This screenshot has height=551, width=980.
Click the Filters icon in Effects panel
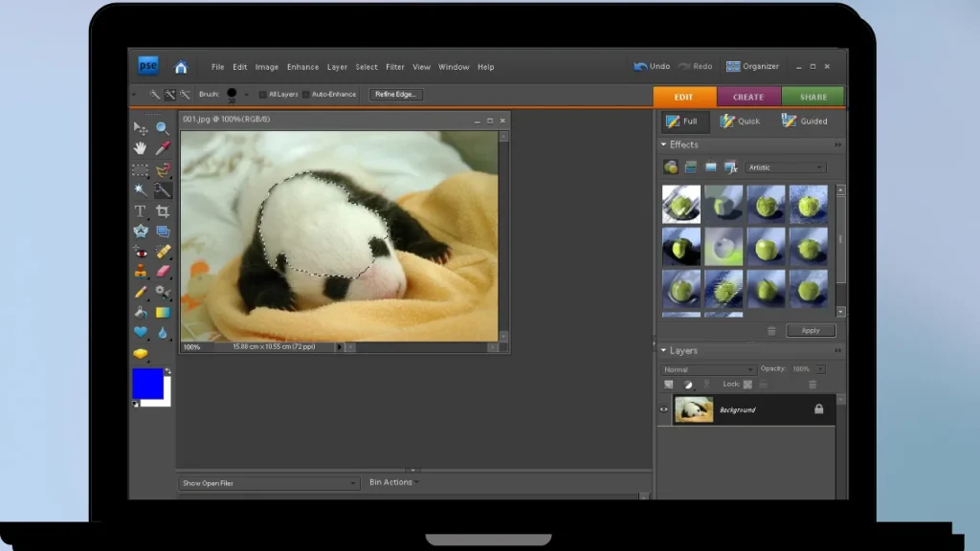coord(671,167)
